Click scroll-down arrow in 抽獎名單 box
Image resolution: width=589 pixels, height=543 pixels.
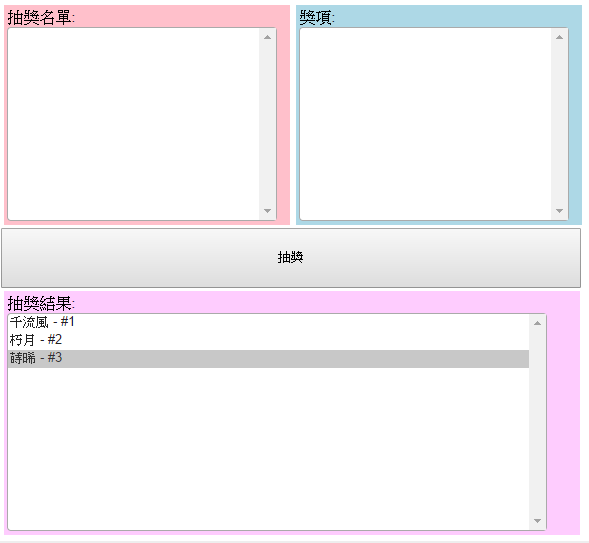[267, 211]
